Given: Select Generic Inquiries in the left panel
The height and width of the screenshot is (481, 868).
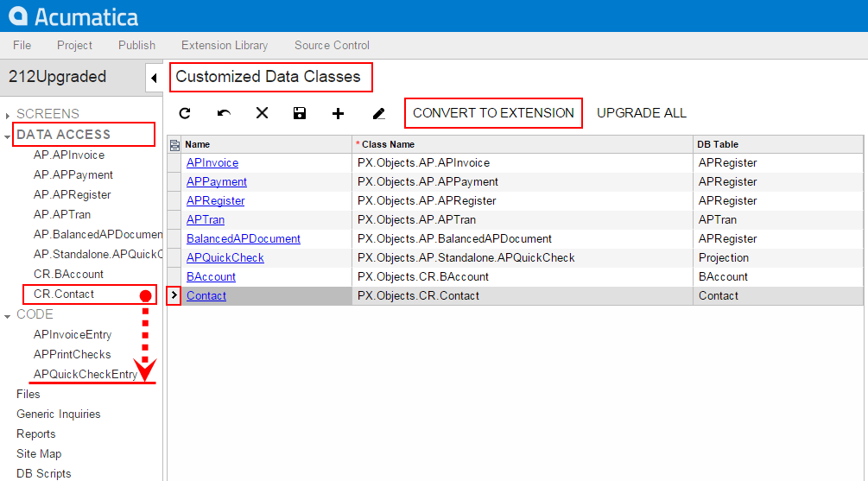Looking at the screenshot, I should (x=59, y=414).
